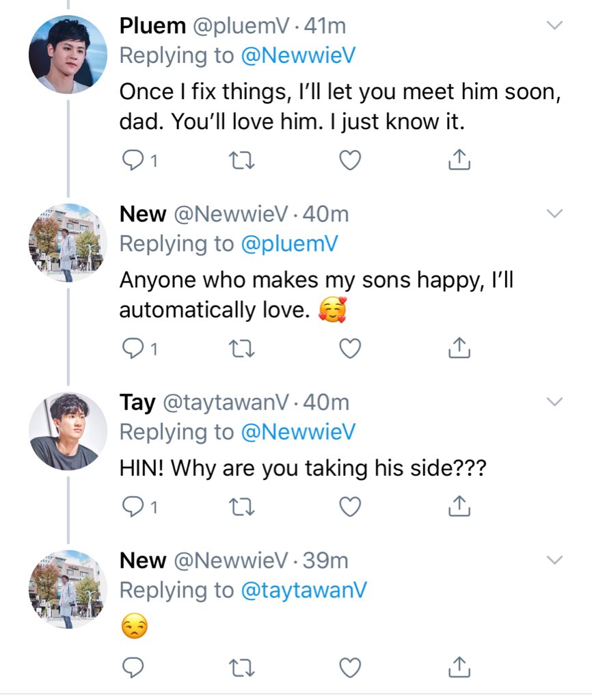Reply to Pluem's tweet

[x=131, y=160]
